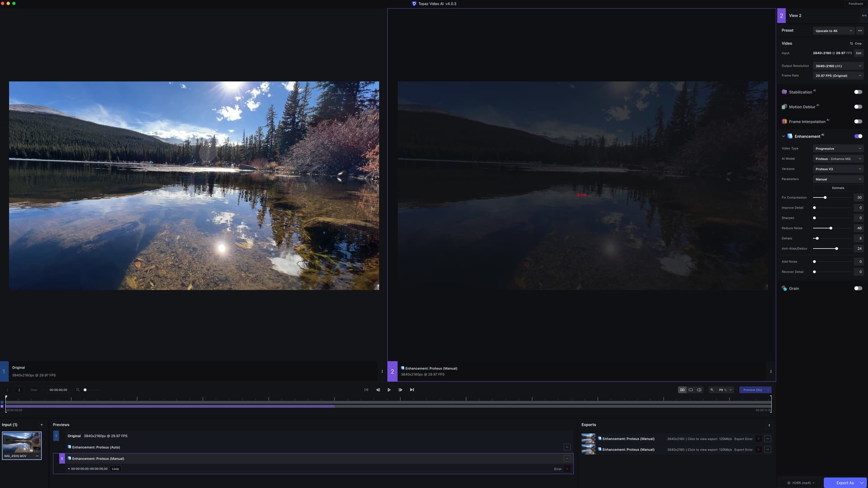The width and height of the screenshot is (868, 488).
Task: Collapse the Enhancement section chevron
Action: pos(783,136)
